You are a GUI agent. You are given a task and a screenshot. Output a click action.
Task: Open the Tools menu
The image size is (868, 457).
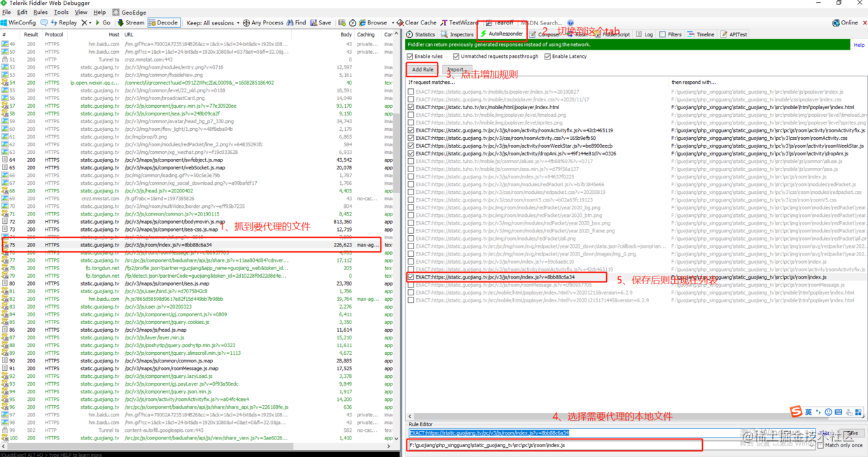[x=62, y=12]
